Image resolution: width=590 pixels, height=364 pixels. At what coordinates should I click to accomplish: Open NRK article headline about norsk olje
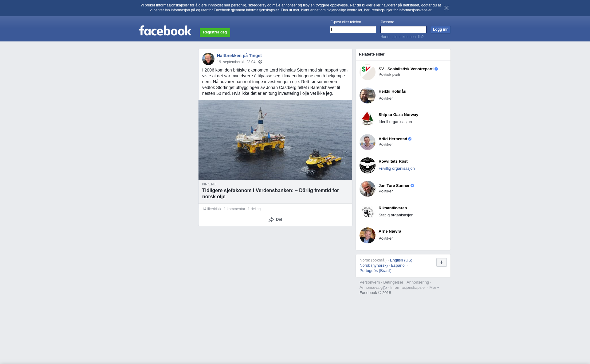(x=270, y=193)
